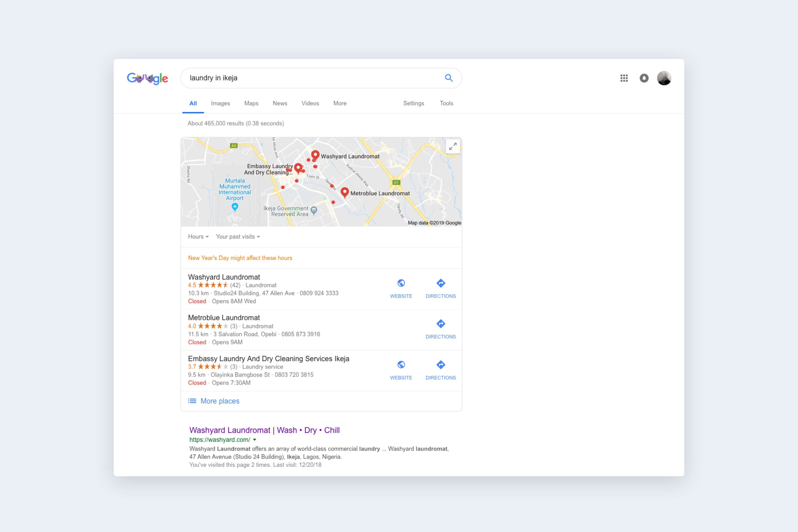This screenshot has width=798, height=532.
Task: Click the Metroblue Laundromat map pin
Action: [x=345, y=192]
